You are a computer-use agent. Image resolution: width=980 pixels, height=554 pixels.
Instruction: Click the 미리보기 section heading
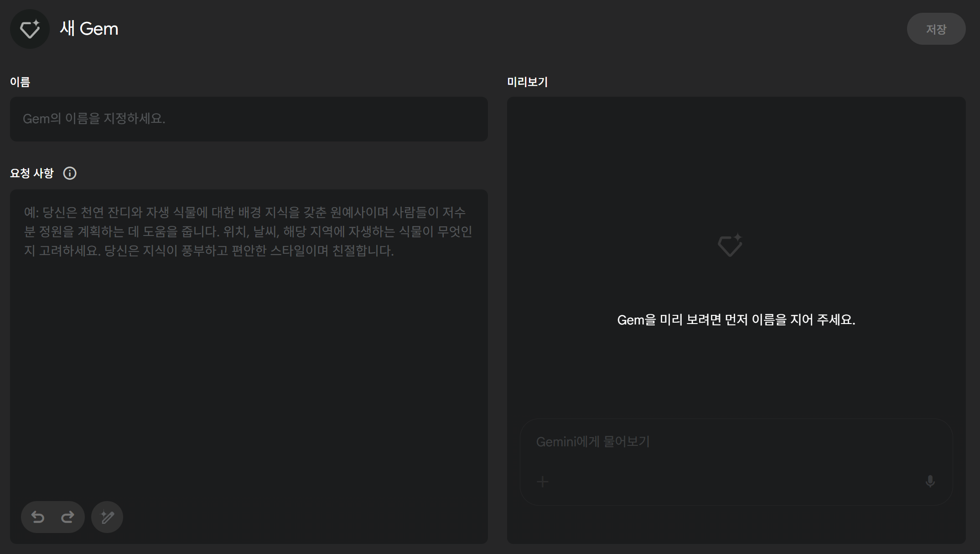coord(527,82)
